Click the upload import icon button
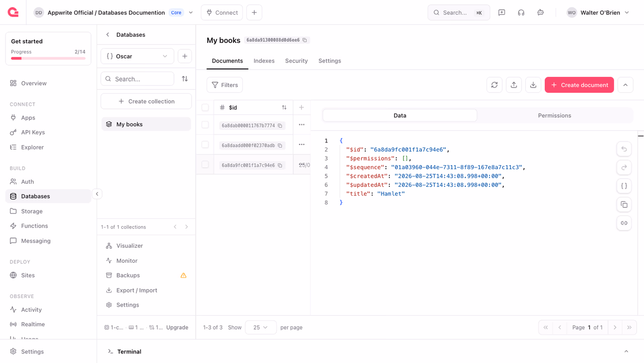 pyautogui.click(x=514, y=85)
